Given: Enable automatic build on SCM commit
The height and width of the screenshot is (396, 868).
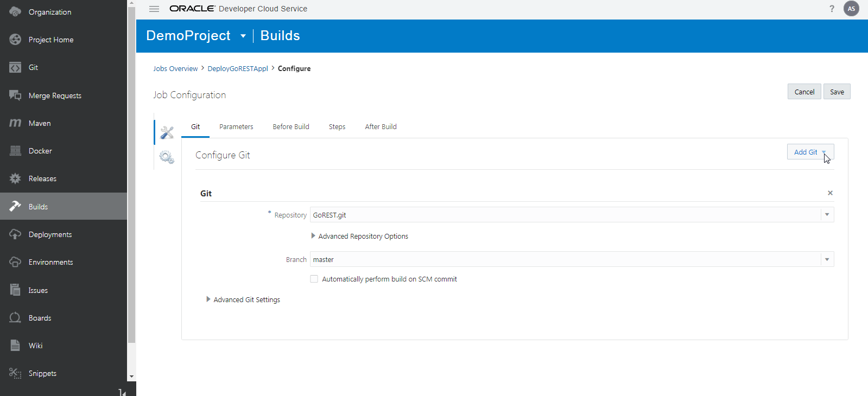Looking at the screenshot, I should pos(314,279).
